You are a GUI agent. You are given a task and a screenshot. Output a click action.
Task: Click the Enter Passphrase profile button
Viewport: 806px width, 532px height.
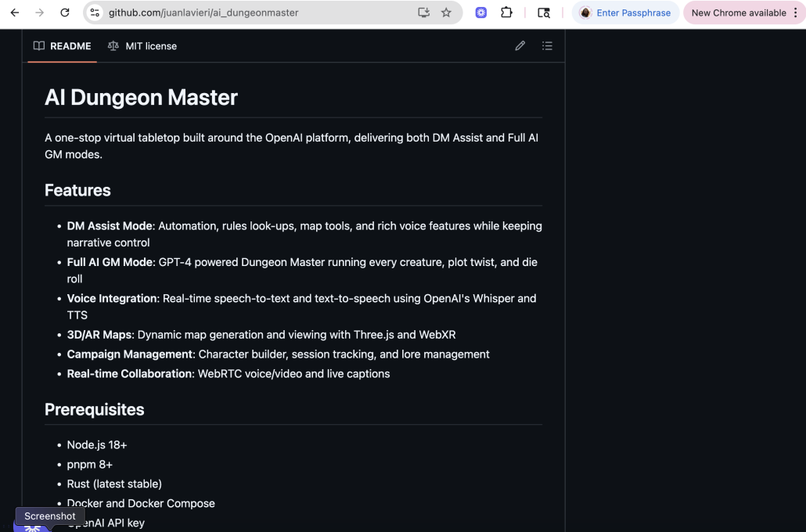point(625,13)
